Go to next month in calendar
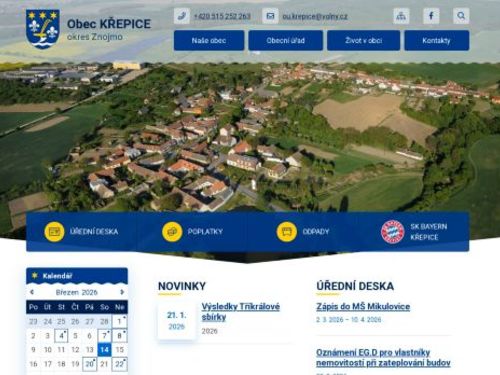This screenshot has height=375, width=500. 122,292
